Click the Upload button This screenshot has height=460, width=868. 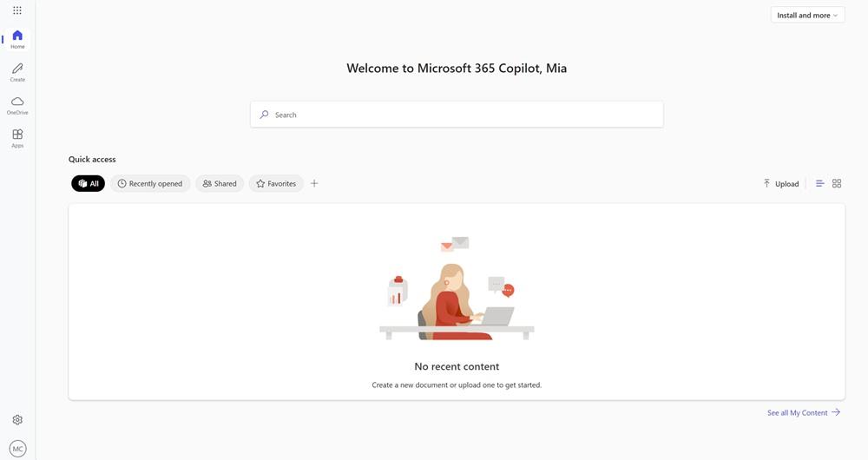click(781, 184)
